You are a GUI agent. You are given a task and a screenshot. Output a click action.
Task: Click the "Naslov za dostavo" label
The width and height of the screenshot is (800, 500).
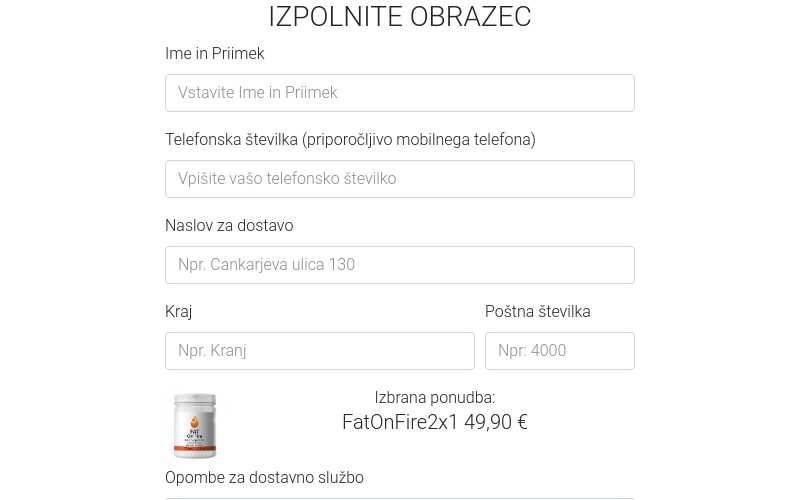coord(229,226)
